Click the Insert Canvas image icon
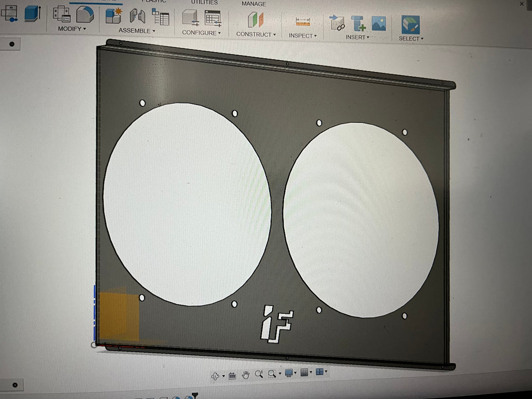The width and height of the screenshot is (532, 399). pyautogui.click(x=379, y=23)
